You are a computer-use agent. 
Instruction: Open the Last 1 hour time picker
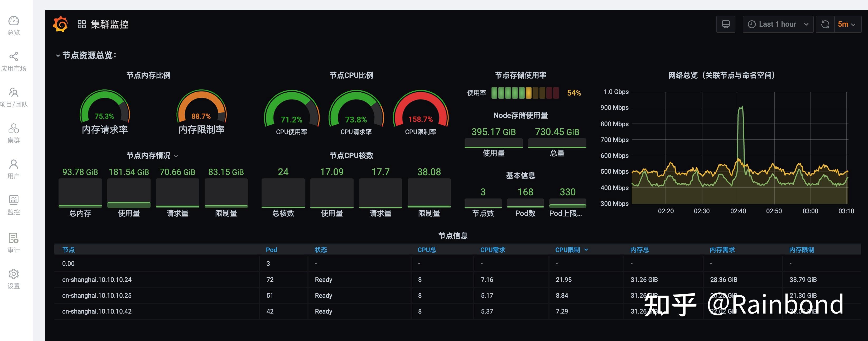pyautogui.click(x=778, y=24)
